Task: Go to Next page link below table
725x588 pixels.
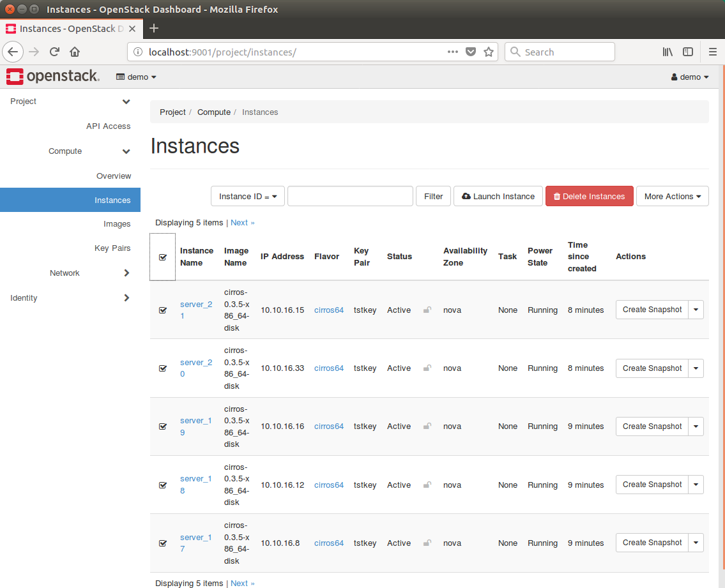Action: (x=242, y=583)
